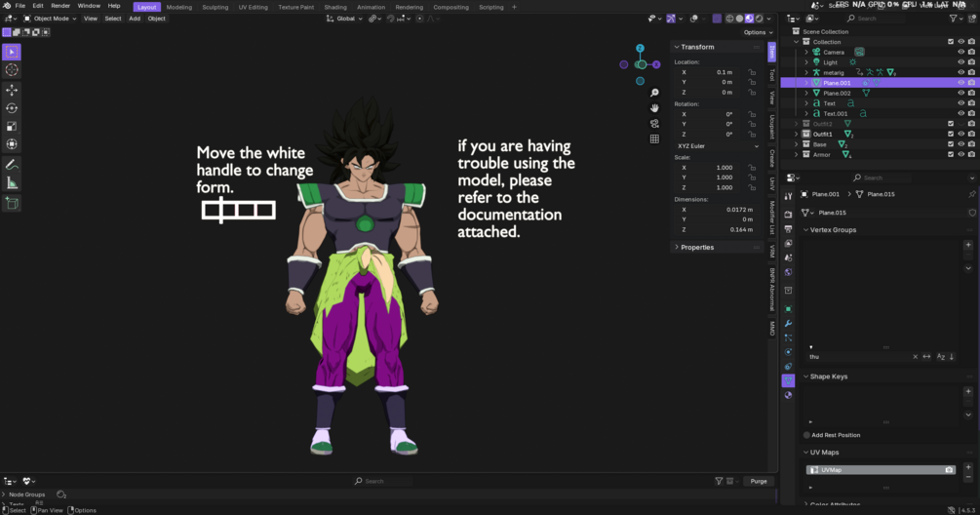The image size is (980, 515).
Task: Select the Measure tool
Action: pos(12,183)
